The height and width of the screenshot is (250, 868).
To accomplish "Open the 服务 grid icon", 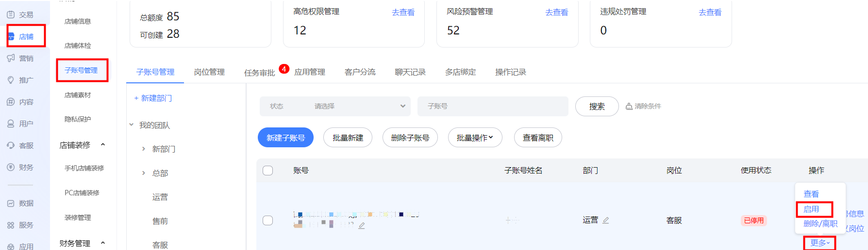I will pos(11,225).
